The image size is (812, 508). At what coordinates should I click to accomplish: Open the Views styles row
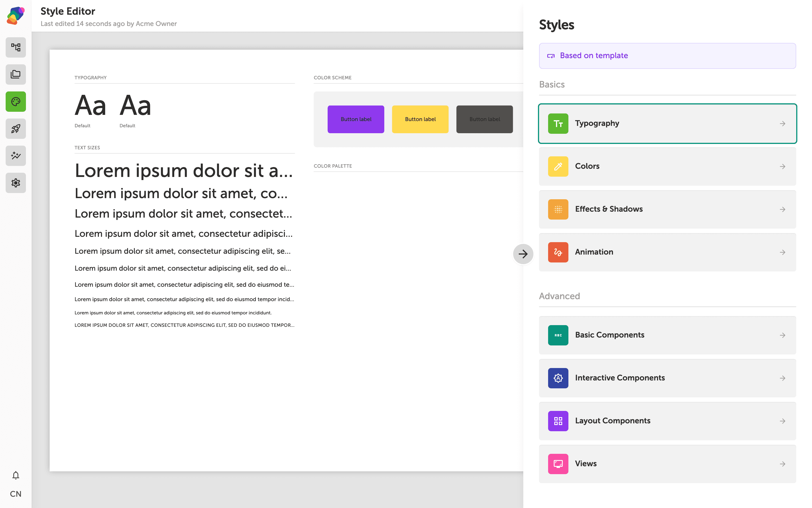click(667, 464)
